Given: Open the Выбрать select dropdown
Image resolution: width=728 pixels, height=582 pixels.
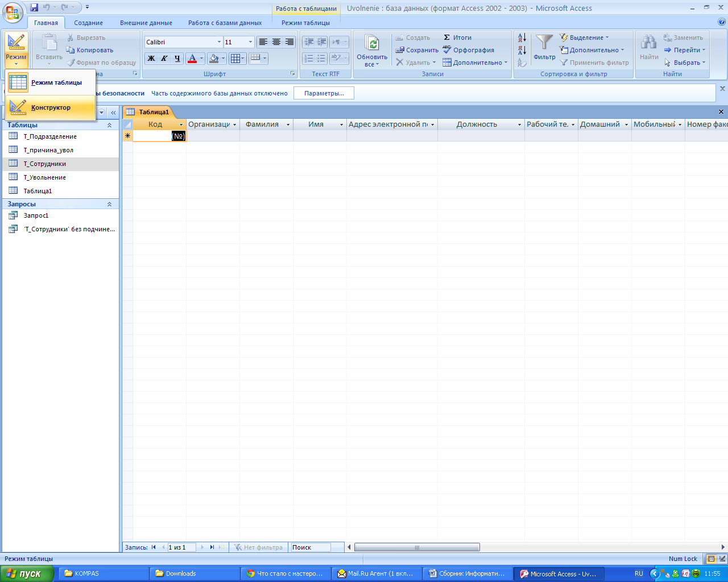Looking at the screenshot, I should point(685,63).
